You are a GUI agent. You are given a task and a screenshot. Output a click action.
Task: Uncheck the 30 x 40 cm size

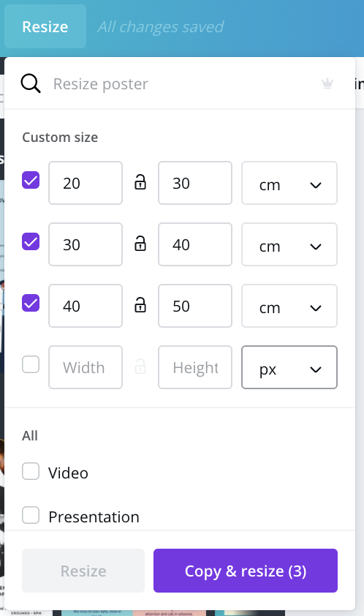31,241
